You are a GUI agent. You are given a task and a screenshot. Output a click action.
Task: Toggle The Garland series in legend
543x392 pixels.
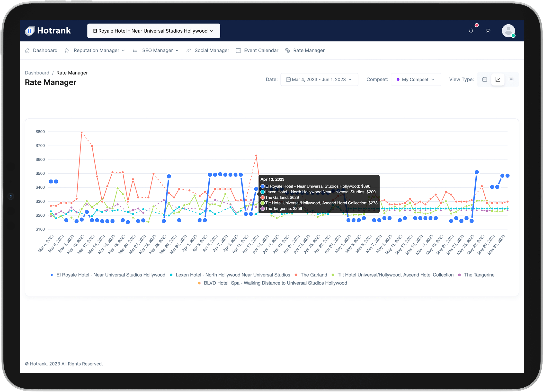coord(311,275)
